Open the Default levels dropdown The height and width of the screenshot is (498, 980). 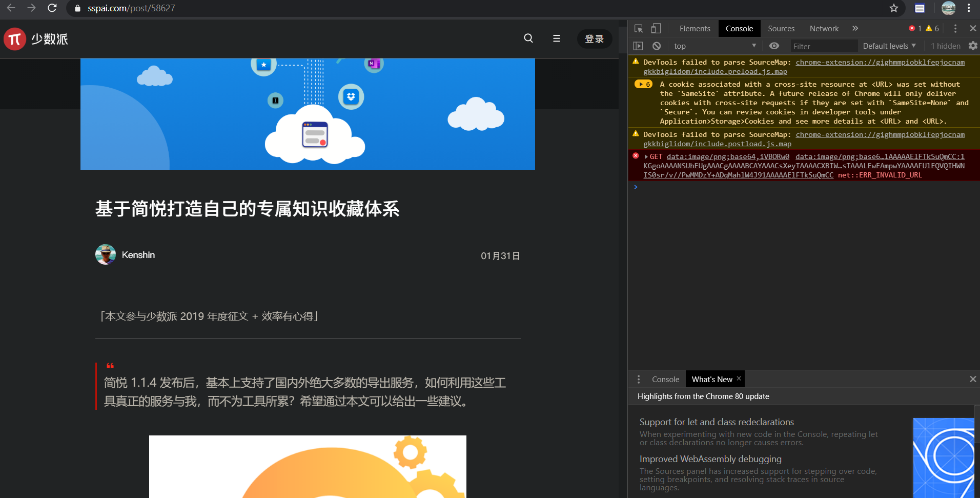pos(889,46)
